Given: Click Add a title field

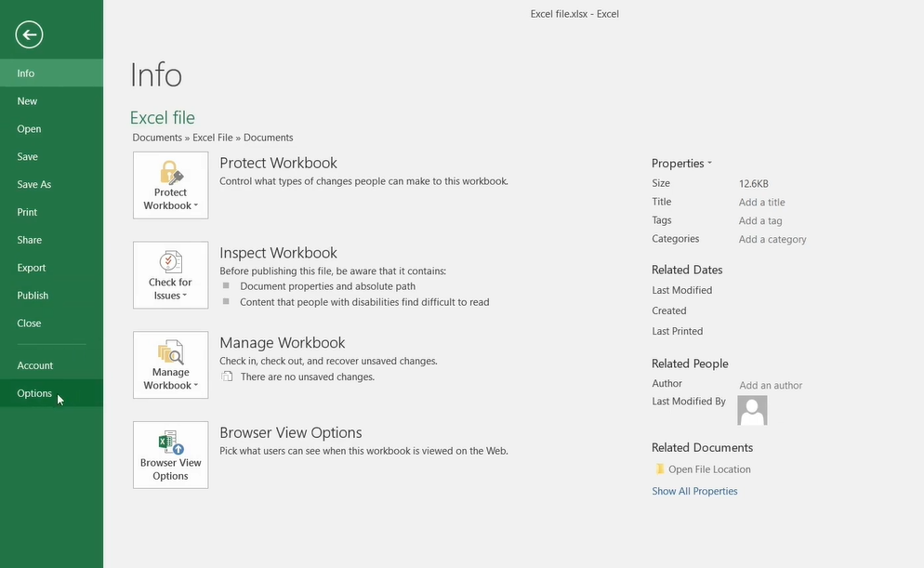Looking at the screenshot, I should coord(761,202).
